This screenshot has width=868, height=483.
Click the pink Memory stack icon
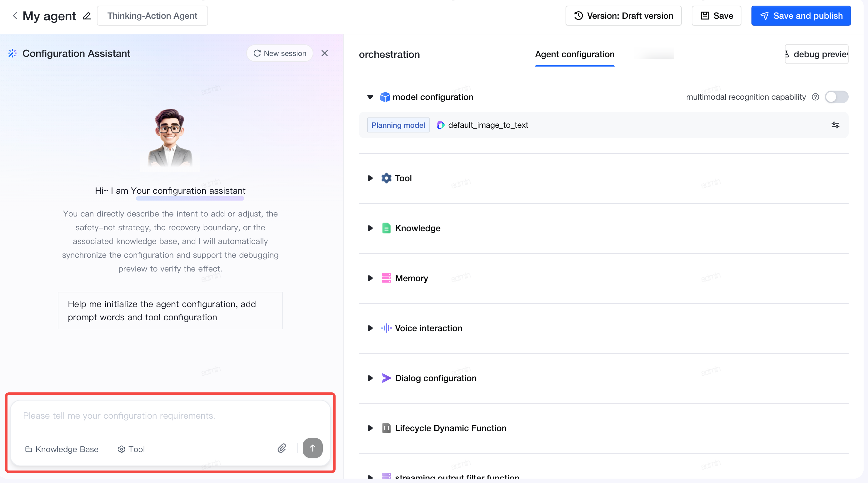pyautogui.click(x=386, y=278)
